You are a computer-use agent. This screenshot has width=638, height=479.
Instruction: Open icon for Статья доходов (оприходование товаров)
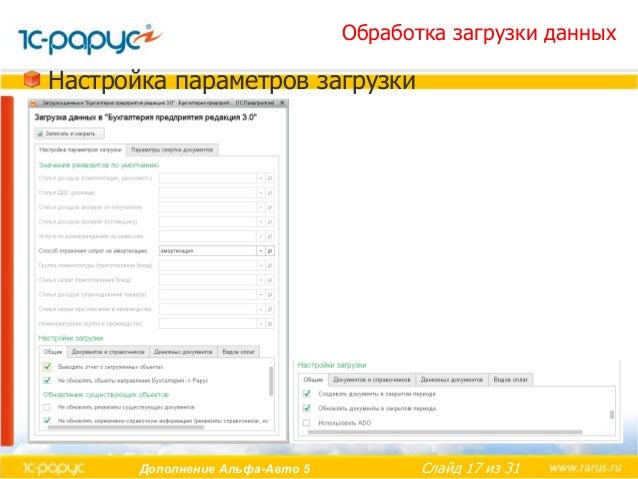pos(270,295)
